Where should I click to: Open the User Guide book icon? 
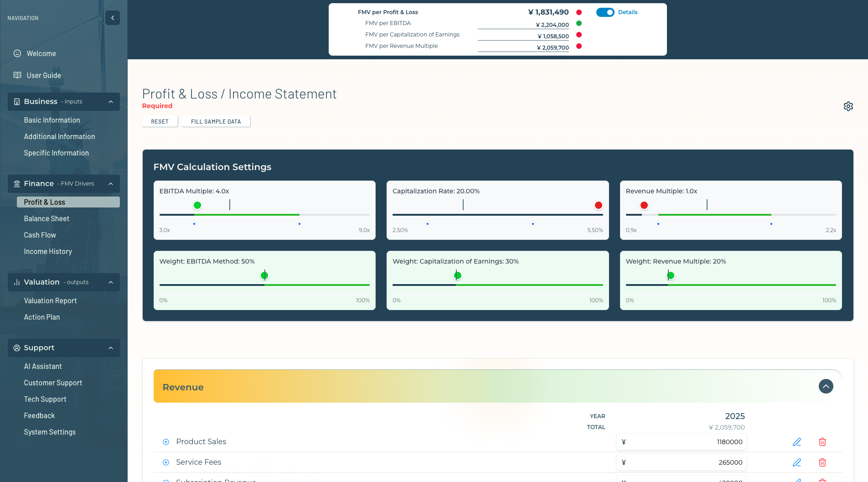point(17,75)
